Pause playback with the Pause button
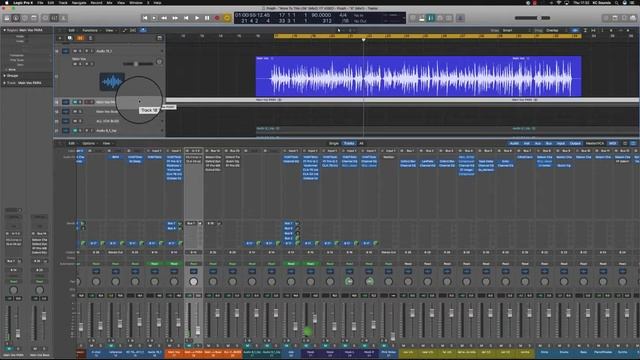The height and width of the screenshot is (360, 640). pos(207,18)
